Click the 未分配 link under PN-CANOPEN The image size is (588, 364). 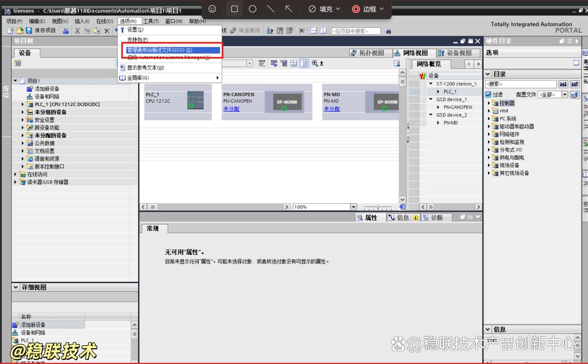pyautogui.click(x=232, y=109)
